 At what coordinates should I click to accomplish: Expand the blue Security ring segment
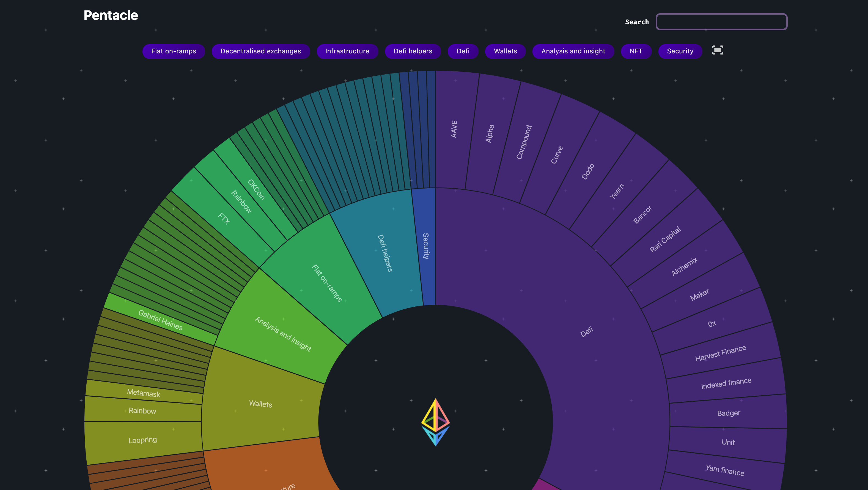425,246
